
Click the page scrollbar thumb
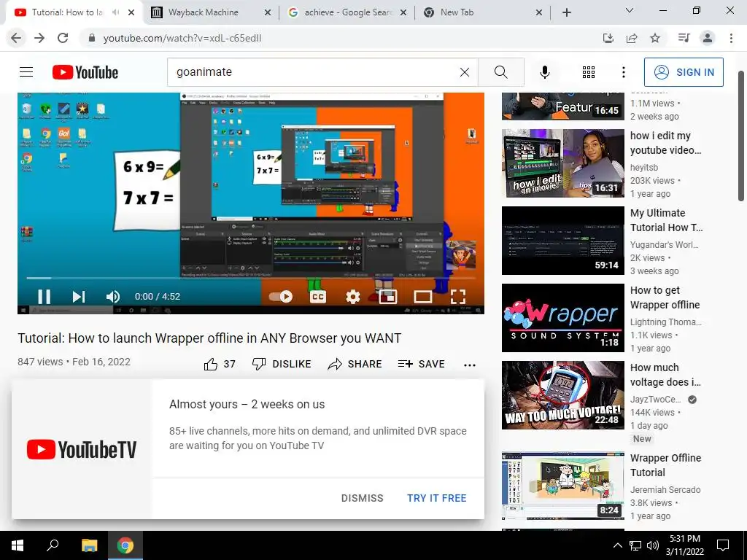[x=741, y=136]
